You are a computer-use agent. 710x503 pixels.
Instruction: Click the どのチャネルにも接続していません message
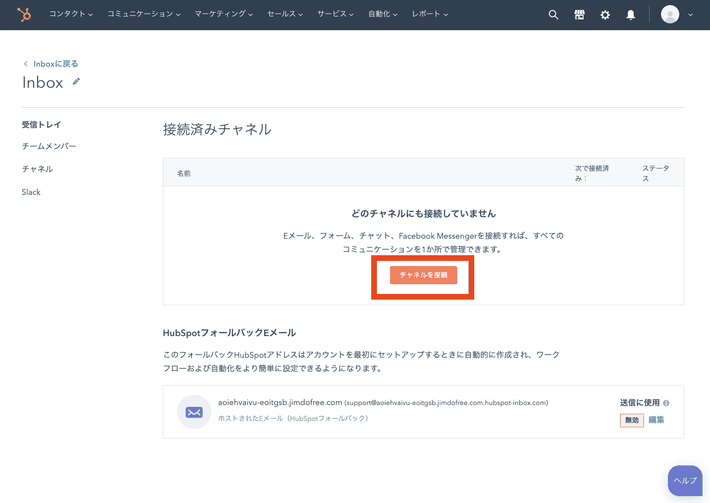(423, 214)
